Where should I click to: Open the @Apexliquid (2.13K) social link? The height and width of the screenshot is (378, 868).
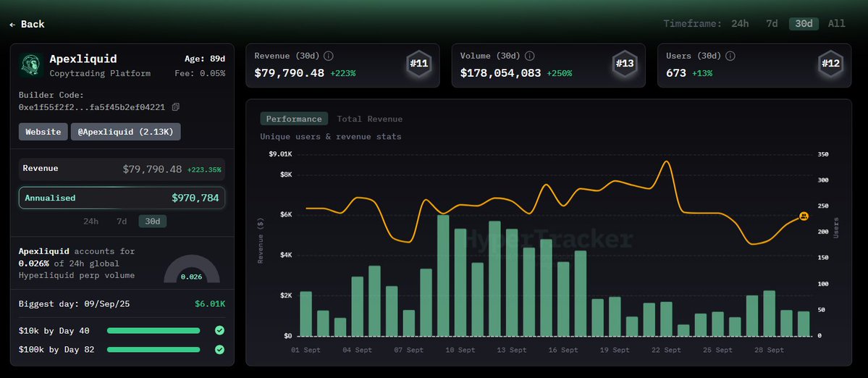pyautogui.click(x=126, y=132)
